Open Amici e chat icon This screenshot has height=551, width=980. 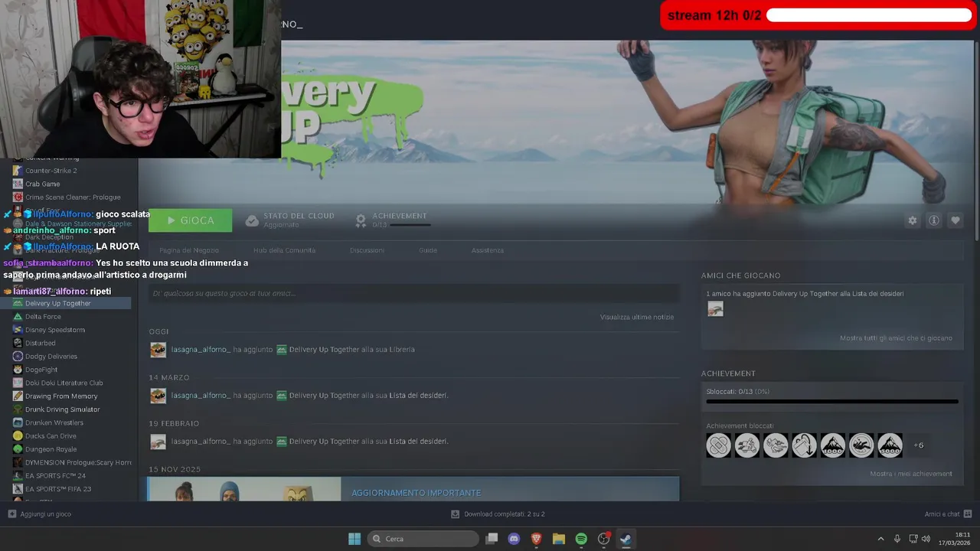pyautogui.click(x=968, y=514)
